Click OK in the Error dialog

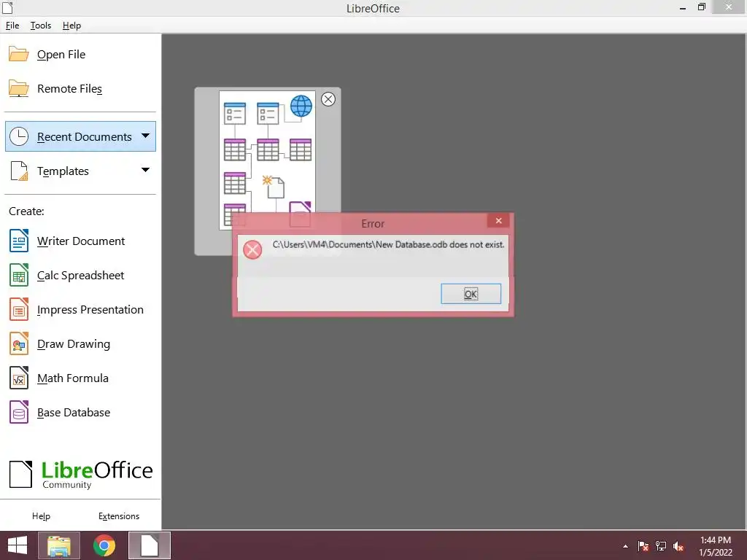tap(471, 294)
